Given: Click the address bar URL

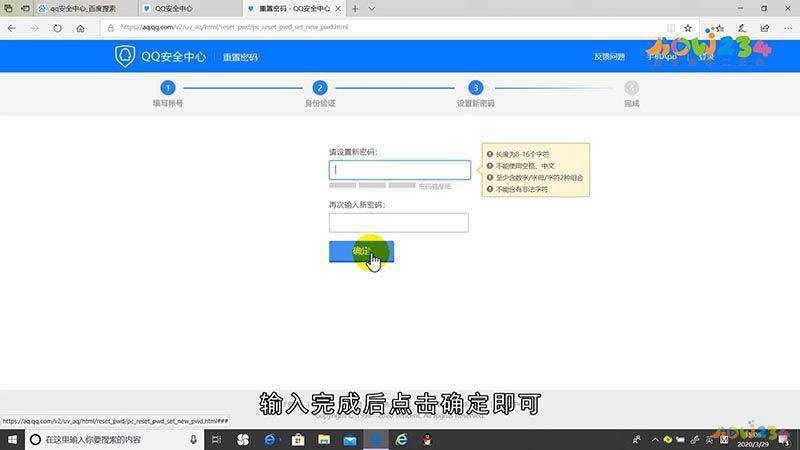Looking at the screenshot, I should click(234, 28).
